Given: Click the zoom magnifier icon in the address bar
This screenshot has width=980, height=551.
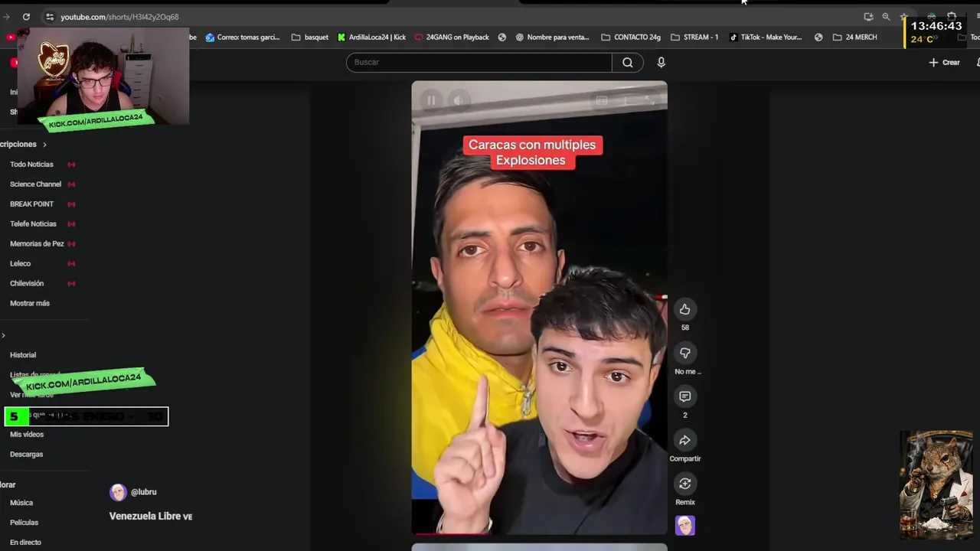Looking at the screenshot, I should coord(886,17).
